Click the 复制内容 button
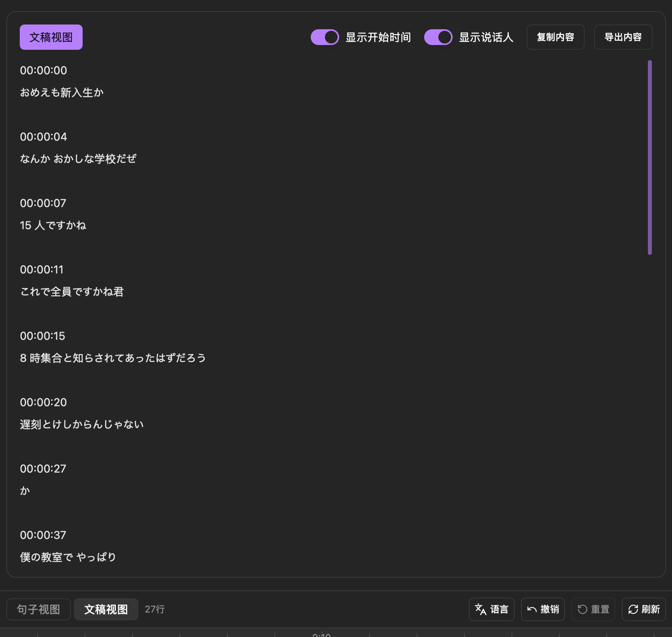Viewport: 672px width, 637px height. (x=555, y=37)
